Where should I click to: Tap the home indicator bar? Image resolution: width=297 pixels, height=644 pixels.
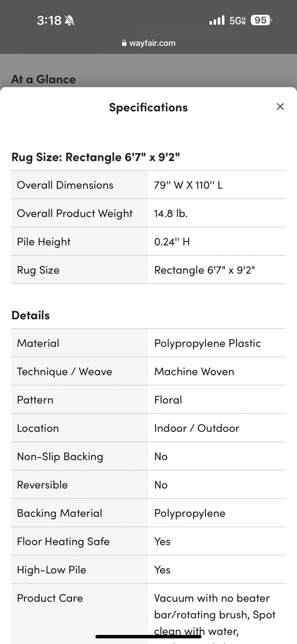148,636
